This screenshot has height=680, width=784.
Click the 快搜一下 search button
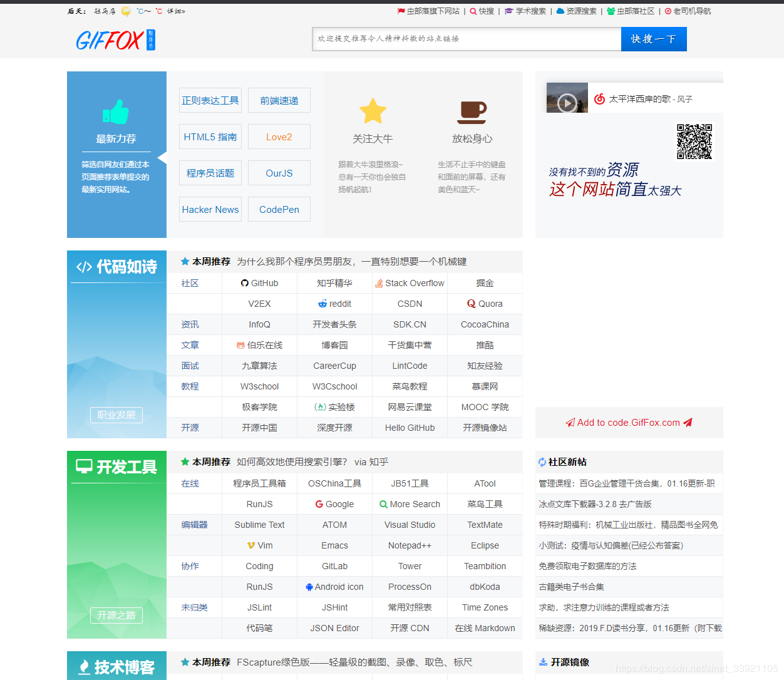[654, 39]
